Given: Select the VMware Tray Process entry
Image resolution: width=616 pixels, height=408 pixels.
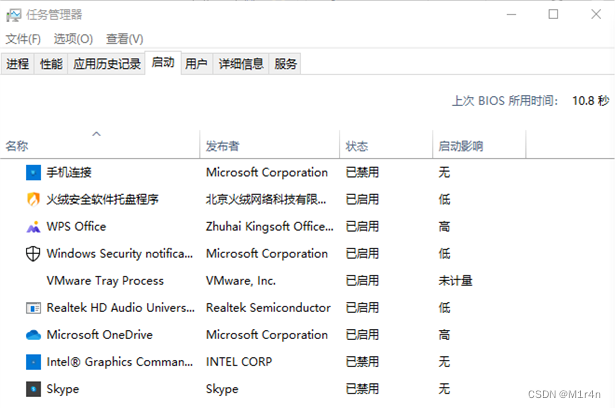Looking at the screenshot, I should pos(105,281).
